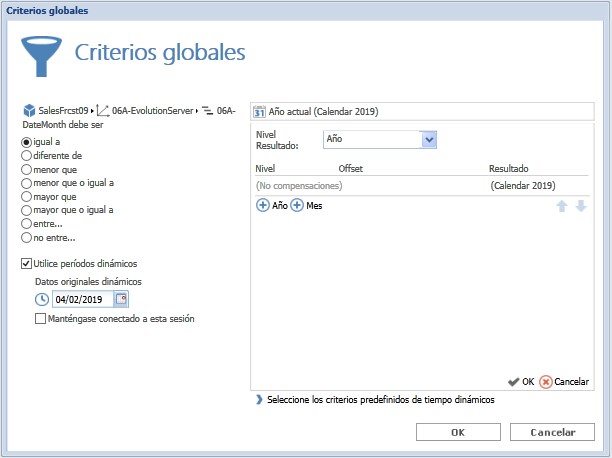
Task: Uncheck 'Utilice períodos dinámicos' checkbox
Action: pos(26,264)
